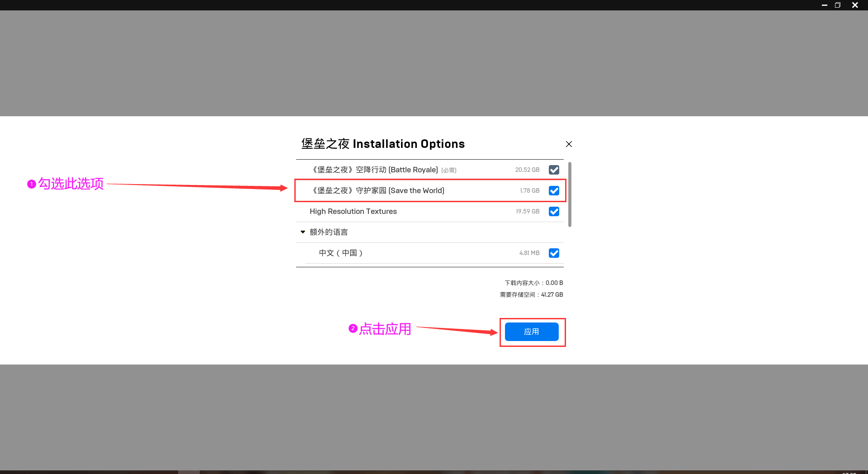Toggle the 中文（中国）language checkbox
The image size is (868, 474).
(x=554, y=253)
